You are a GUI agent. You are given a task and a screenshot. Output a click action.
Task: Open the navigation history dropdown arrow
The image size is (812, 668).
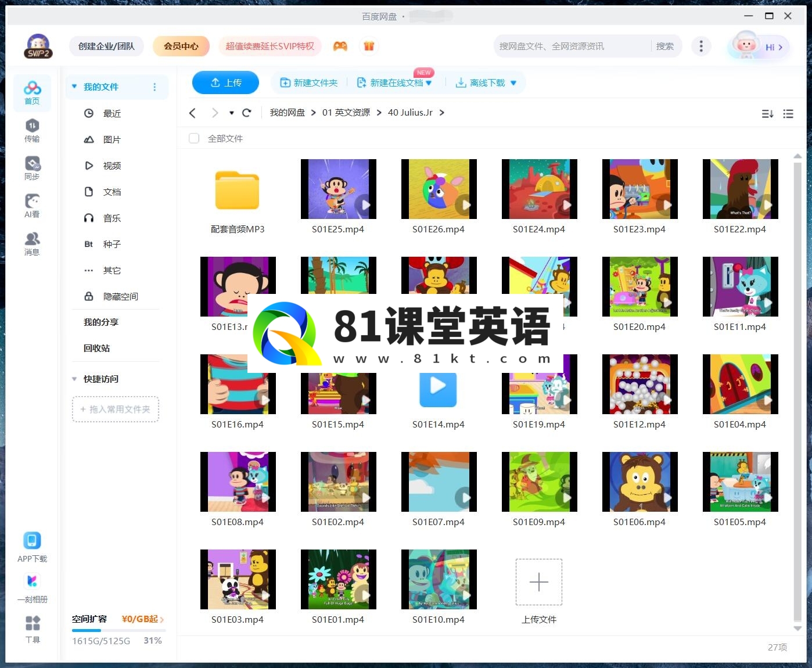coord(232,113)
